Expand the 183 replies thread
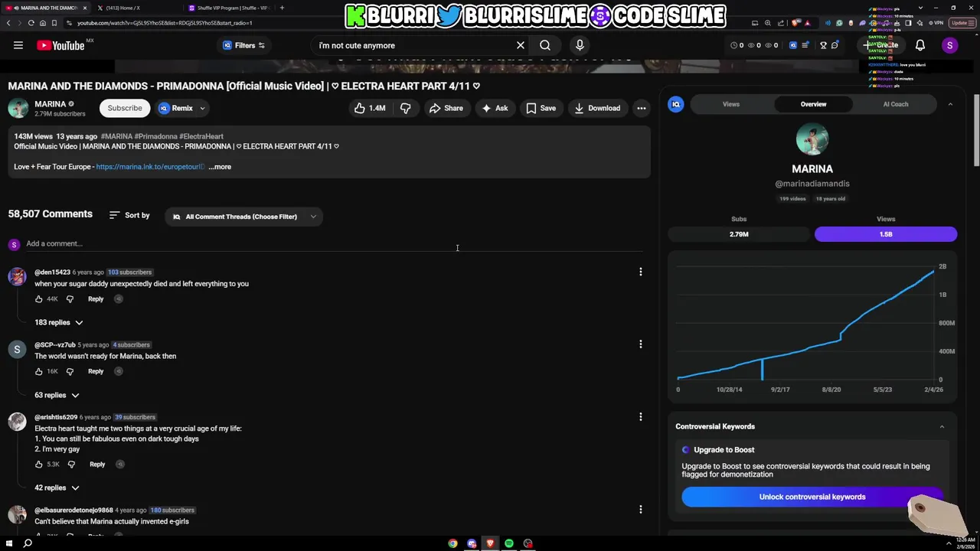The image size is (980, 551). coord(58,322)
